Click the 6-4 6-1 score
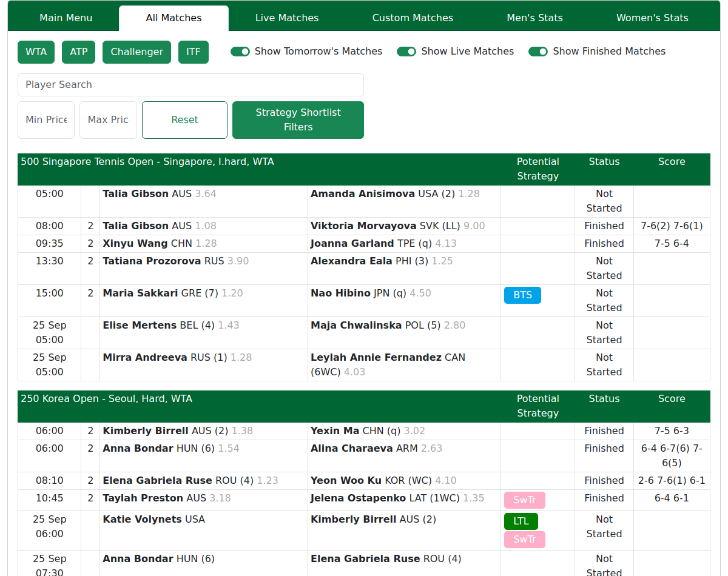 672,498
